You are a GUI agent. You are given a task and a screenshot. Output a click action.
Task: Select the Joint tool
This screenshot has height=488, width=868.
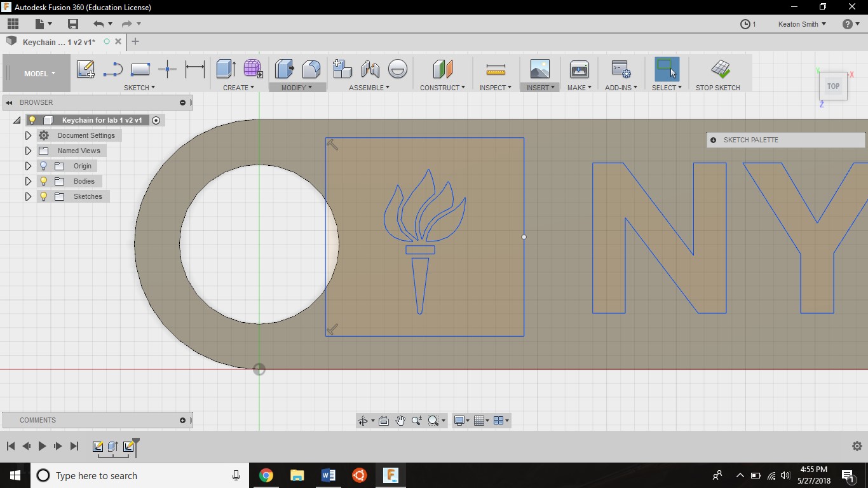click(370, 69)
